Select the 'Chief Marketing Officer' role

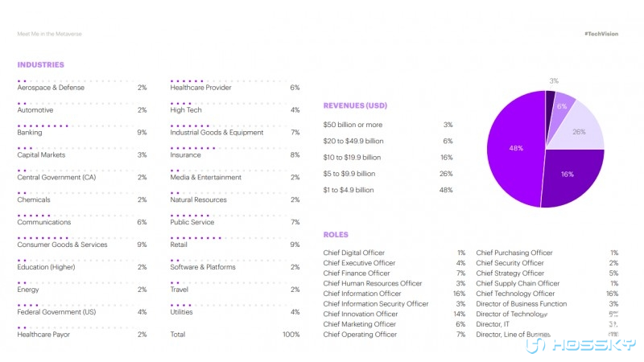(x=359, y=324)
